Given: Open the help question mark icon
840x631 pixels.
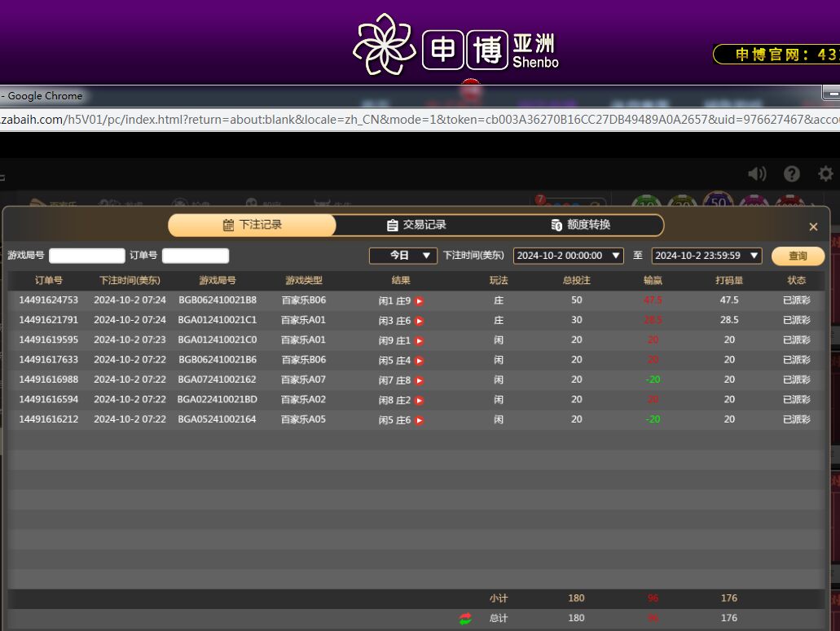Looking at the screenshot, I should [x=791, y=173].
